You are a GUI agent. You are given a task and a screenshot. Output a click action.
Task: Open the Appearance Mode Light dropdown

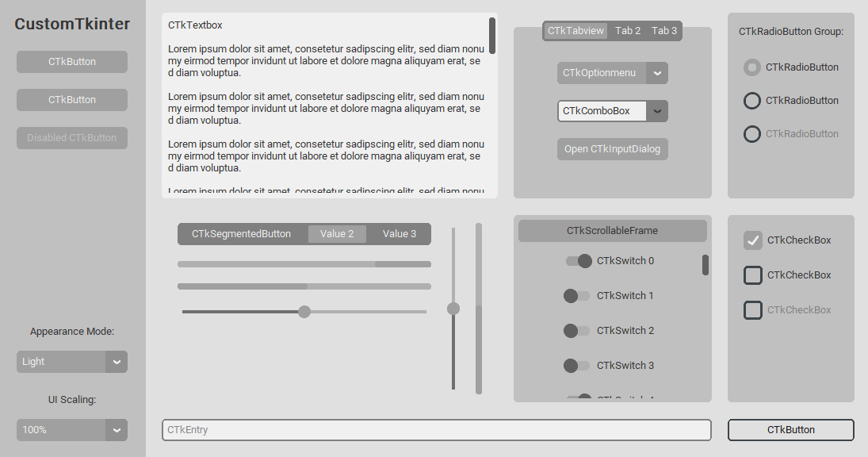click(72, 362)
